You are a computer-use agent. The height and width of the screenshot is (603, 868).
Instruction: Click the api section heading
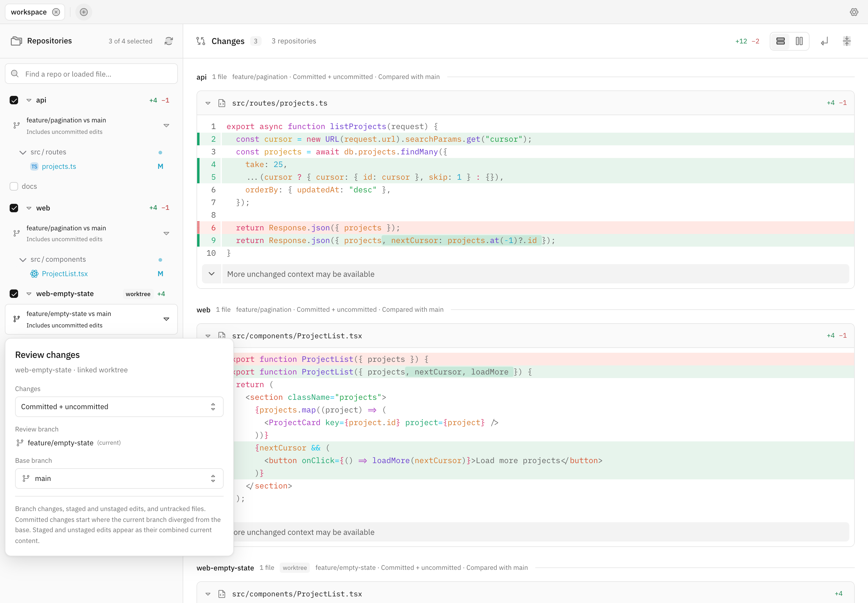201,77
